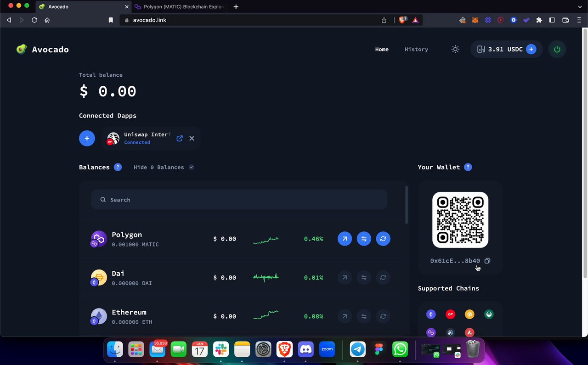Open the browser hamburger menu
This screenshot has height=365, width=588.
[579, 20]
